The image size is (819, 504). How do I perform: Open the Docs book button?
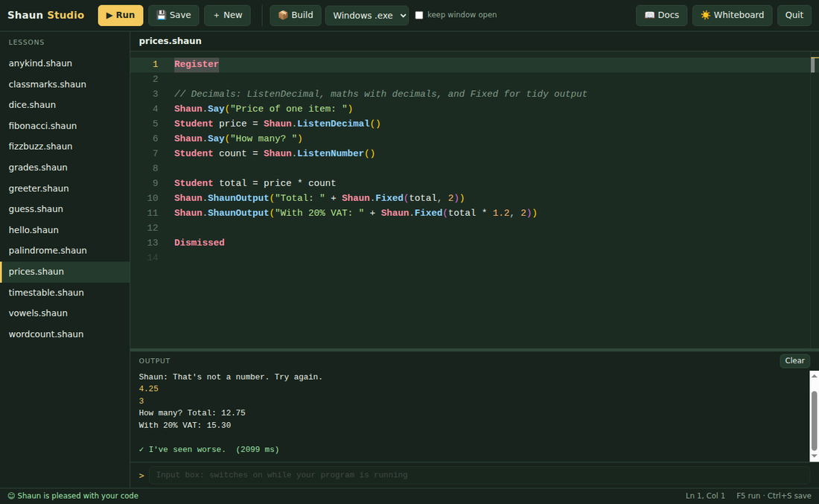point(662,15)
